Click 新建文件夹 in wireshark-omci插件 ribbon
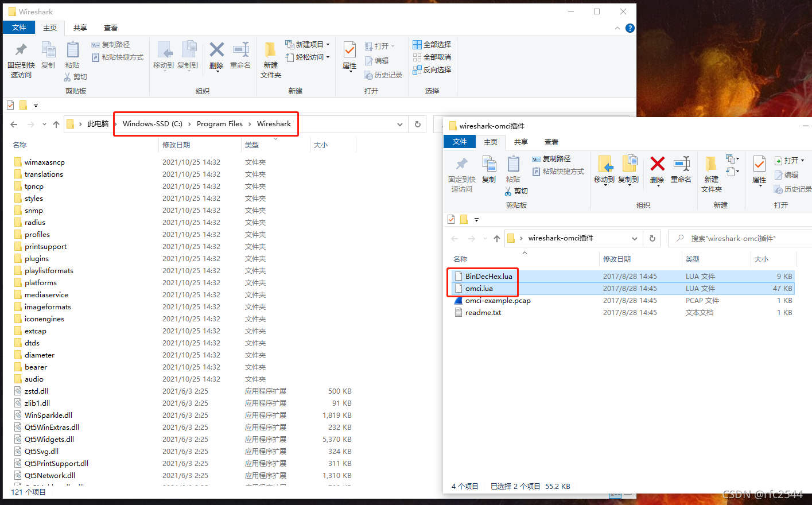 (712, 174)
